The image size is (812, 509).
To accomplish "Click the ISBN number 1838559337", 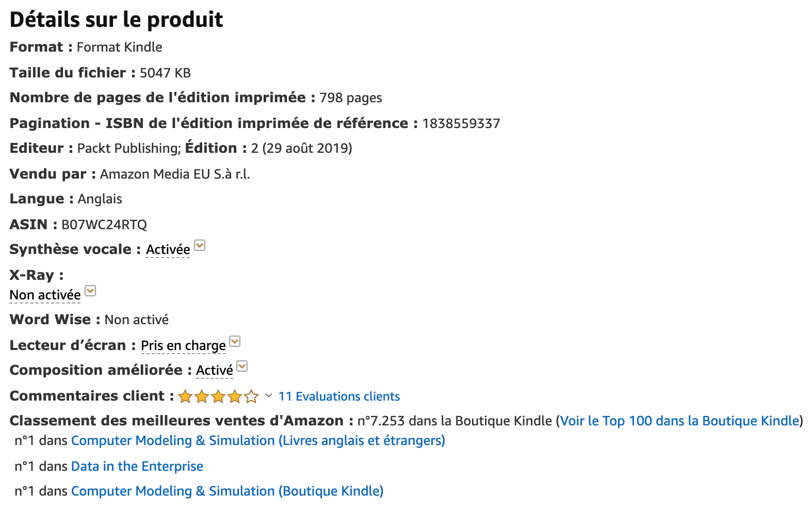I will [x=461, y=124].
